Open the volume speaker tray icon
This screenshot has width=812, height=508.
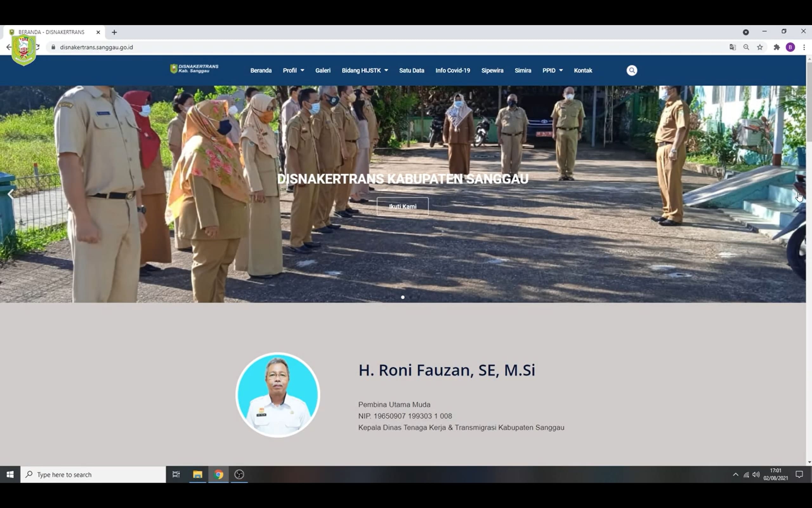coord(756,474)
